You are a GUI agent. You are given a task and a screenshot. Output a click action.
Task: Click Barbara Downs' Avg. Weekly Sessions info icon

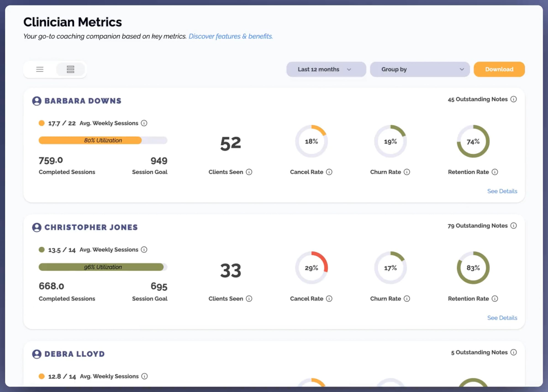(144, 123)
